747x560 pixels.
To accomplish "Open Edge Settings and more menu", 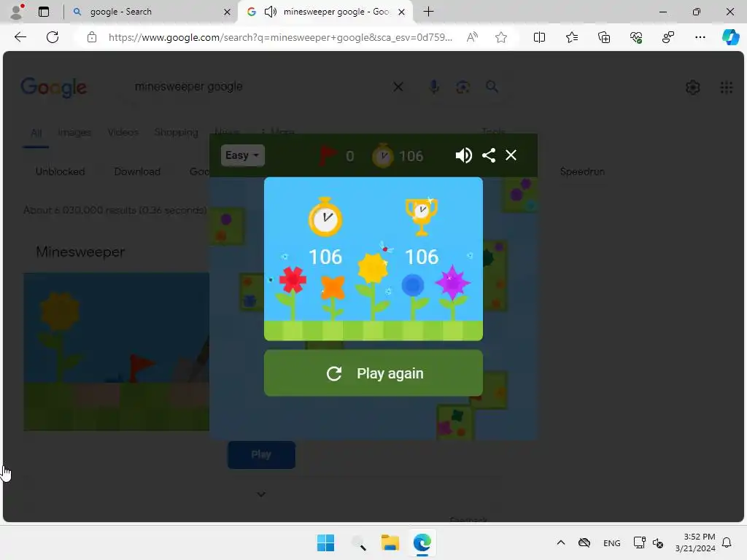I will pos(700,37).
